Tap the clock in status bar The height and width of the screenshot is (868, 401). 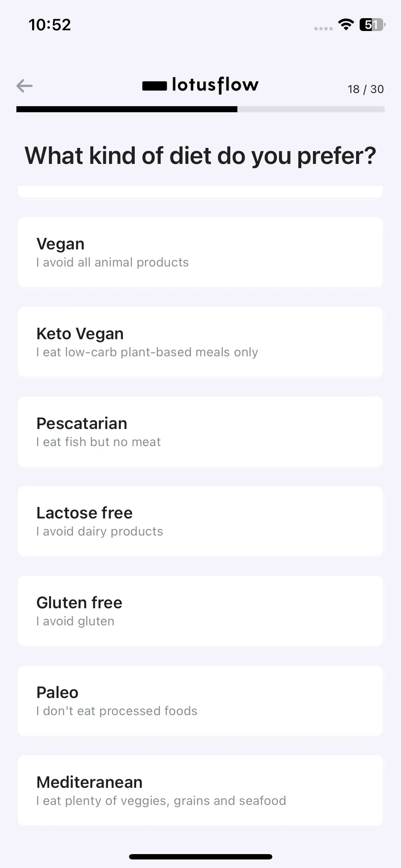[x=50, y=25]
